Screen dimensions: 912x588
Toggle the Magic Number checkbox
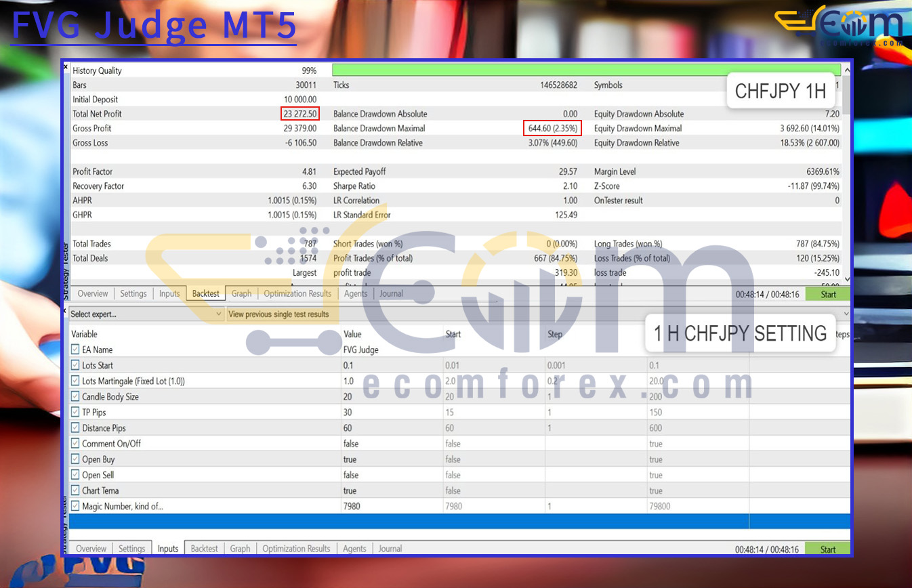click(x=75, y=506)
